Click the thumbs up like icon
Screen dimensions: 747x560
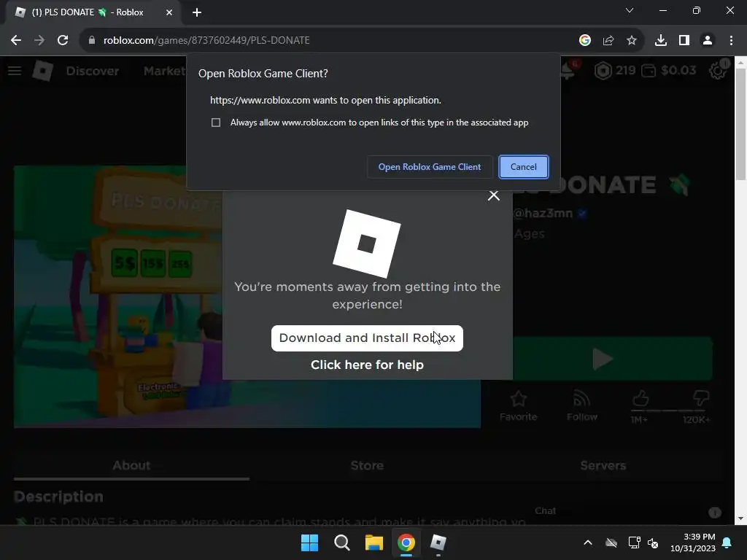tap(640, 398)
